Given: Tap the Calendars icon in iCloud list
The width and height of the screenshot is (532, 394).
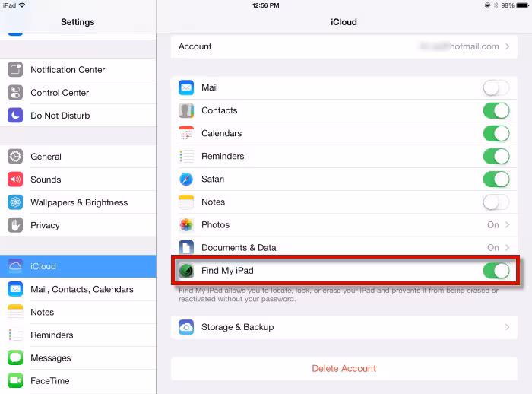Looking at the screenshot, I should 186,133.
